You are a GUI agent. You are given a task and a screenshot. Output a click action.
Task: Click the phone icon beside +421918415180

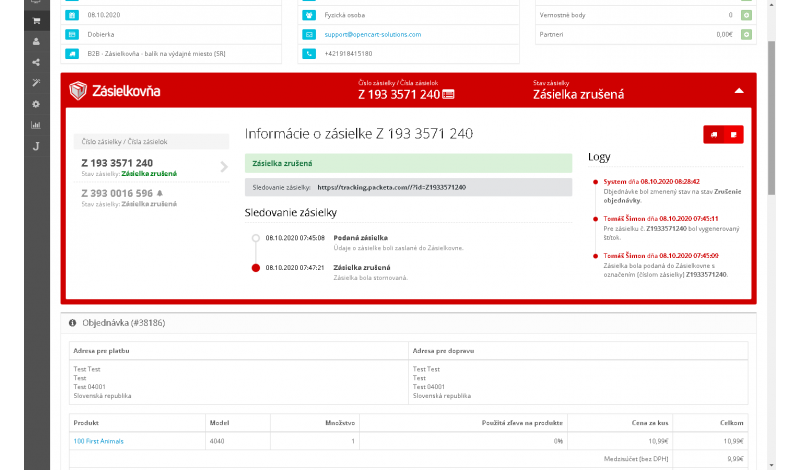click(309, 54)
